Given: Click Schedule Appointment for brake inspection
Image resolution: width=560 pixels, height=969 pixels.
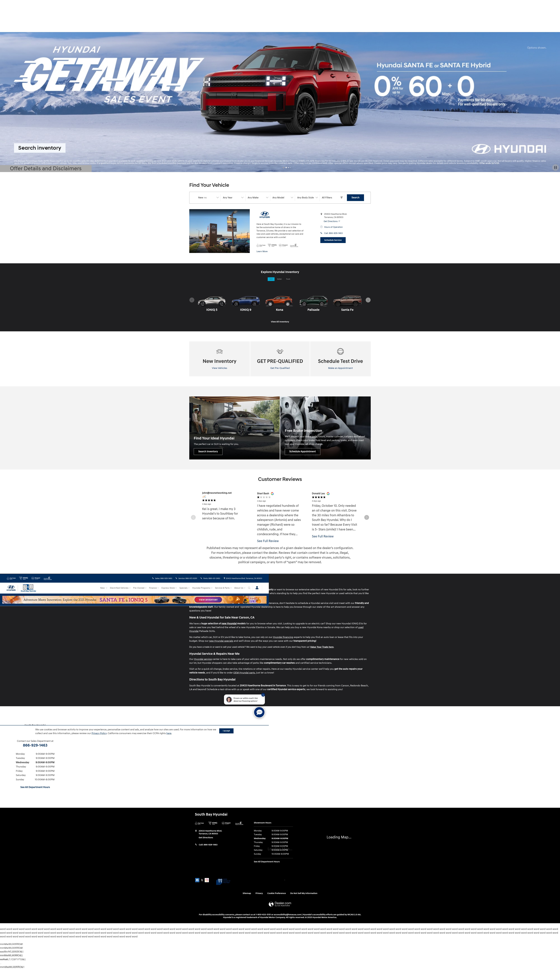Looking at the screenshot, I should 302,451.
